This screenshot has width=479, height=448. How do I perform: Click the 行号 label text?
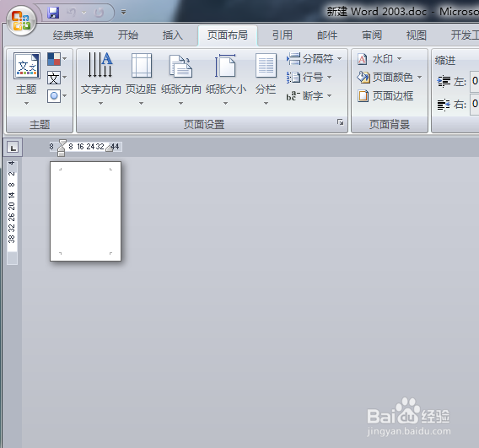(x=313, y=78)
